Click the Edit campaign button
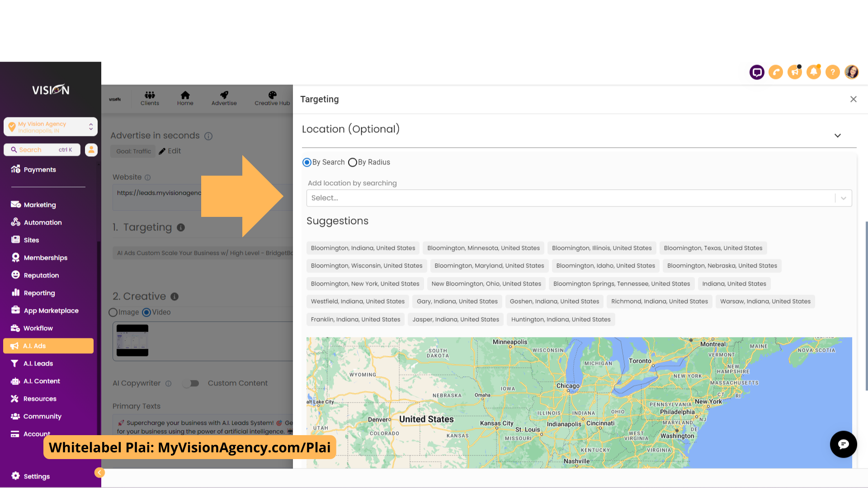The width and height of the screenshot is (868, 488). pos(170,151)
